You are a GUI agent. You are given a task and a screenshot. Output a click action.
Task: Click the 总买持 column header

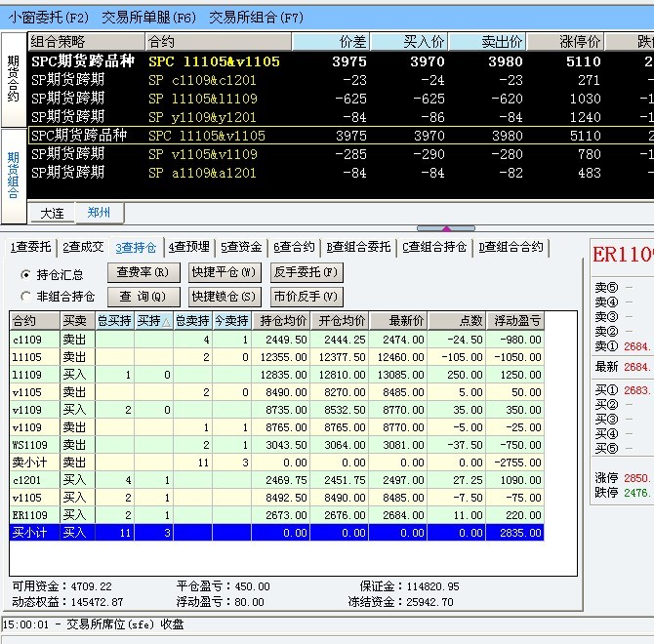pos(115,321)
